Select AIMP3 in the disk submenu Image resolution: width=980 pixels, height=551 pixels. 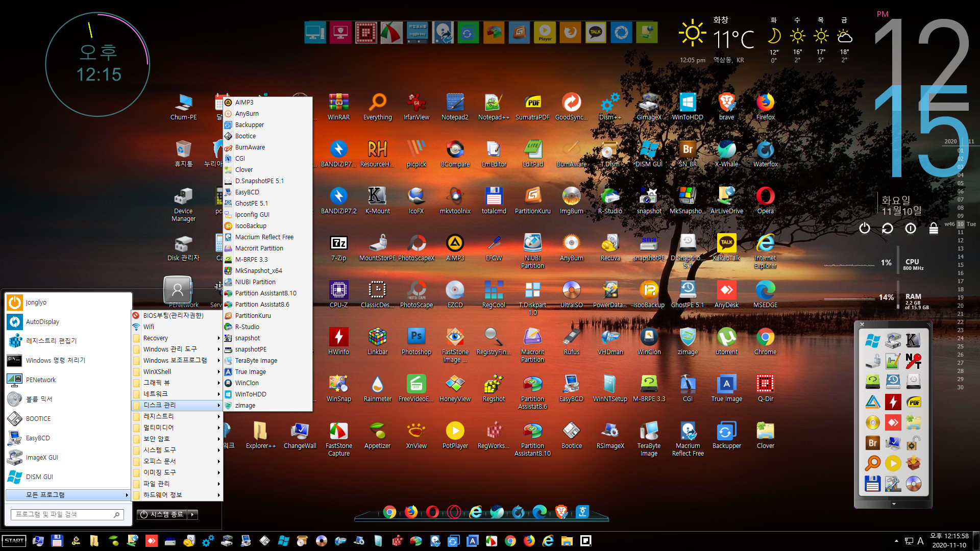[267, 102]
